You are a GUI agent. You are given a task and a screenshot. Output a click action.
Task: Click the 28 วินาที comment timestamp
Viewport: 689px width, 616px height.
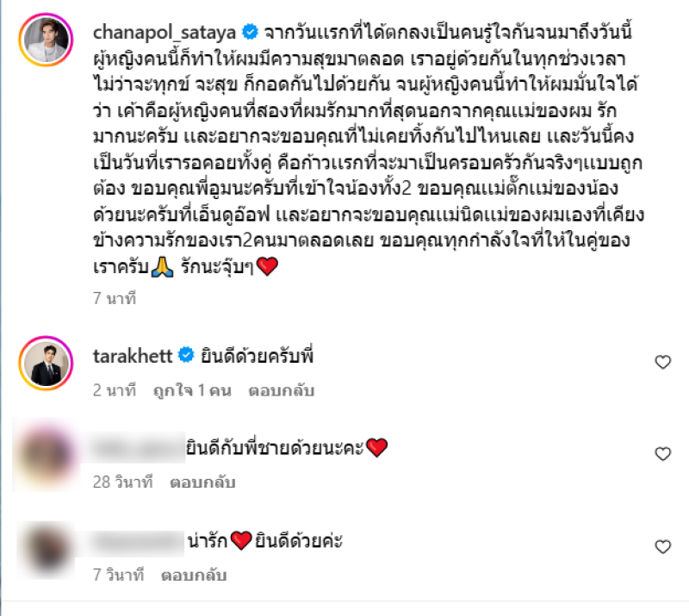[122, 482]
